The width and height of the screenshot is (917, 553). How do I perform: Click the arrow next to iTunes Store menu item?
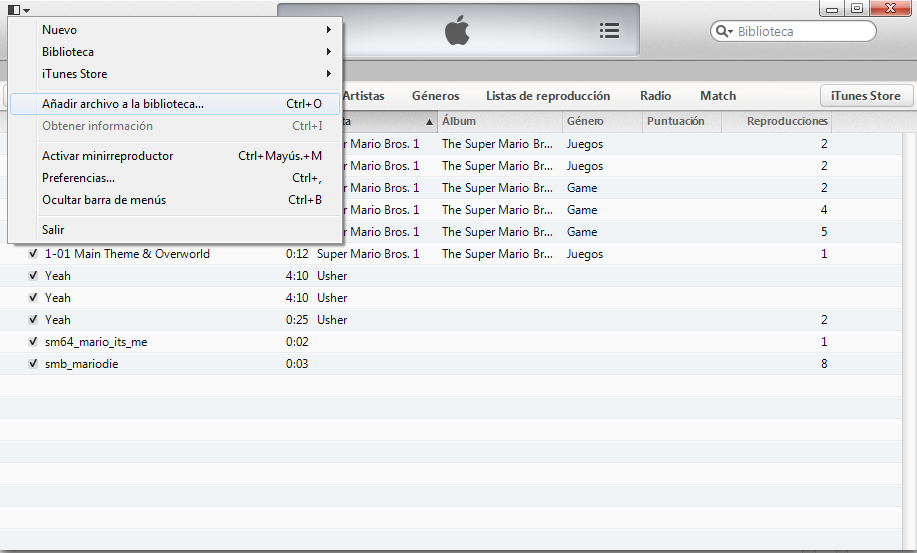pyautogui.click(x=329, y=74)
